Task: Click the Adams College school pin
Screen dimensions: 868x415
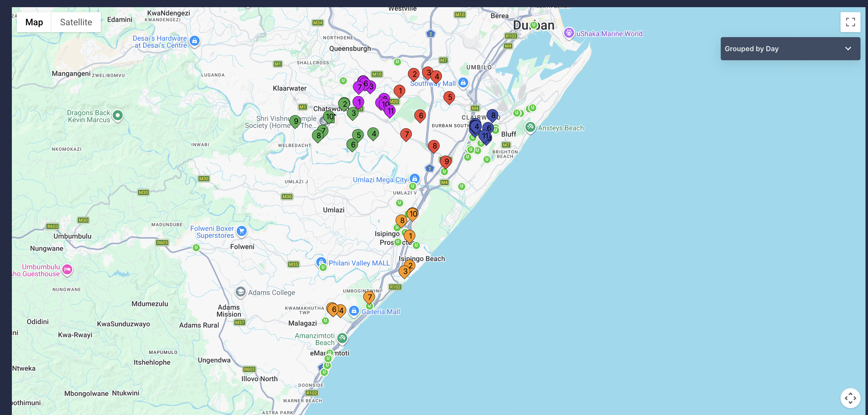Action: 240,292
